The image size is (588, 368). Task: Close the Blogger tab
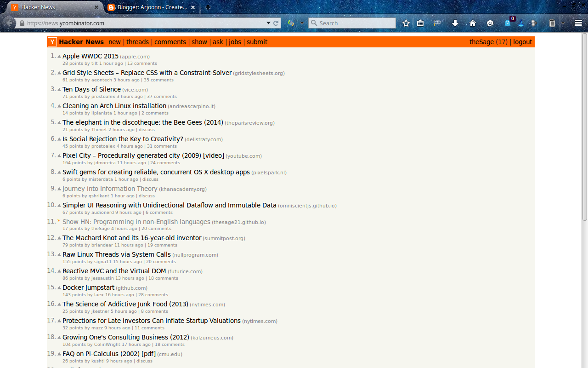coord(192,7)
